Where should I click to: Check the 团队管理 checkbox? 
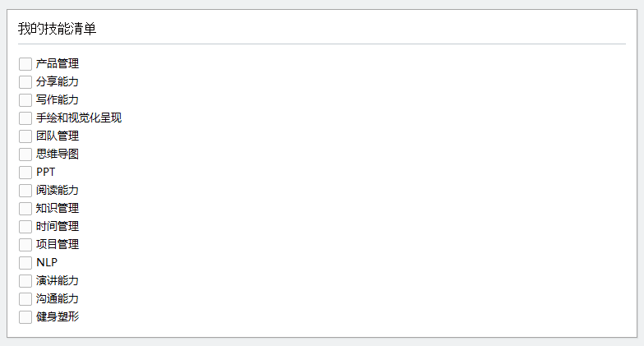tap(25, 136)
